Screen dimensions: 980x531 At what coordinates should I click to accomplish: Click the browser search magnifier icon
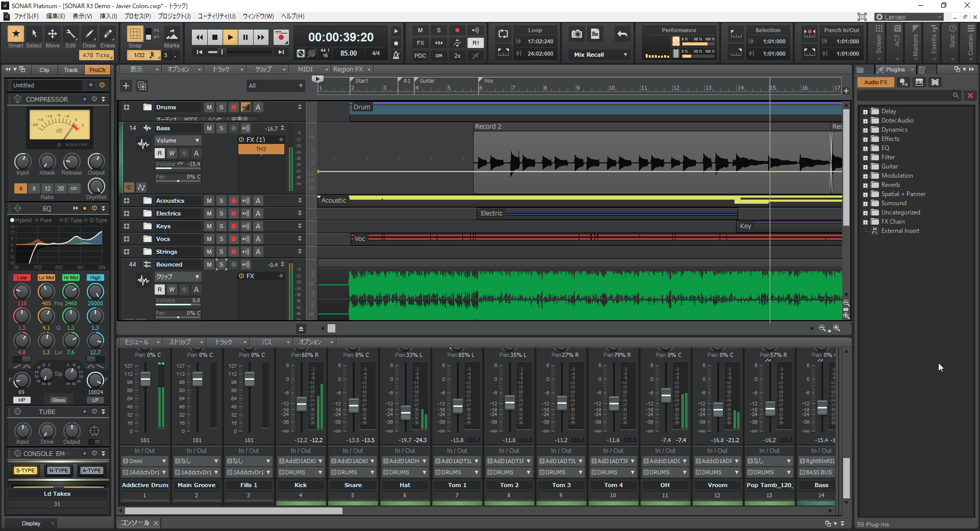tap(956, 95)
